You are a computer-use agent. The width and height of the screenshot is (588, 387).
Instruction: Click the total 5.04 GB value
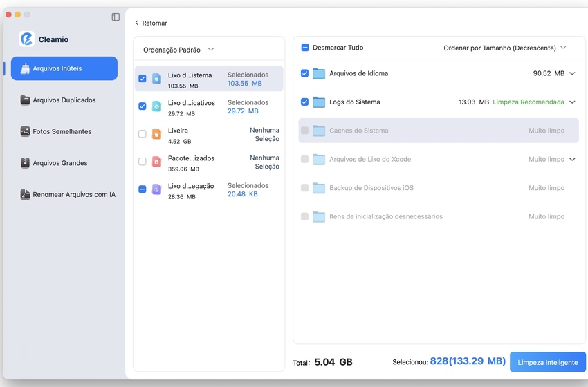tap(333, 362)
